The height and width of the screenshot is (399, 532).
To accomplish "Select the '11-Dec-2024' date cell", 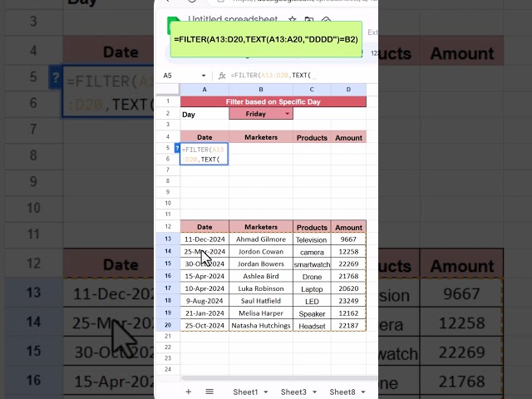I will [204, 239].
